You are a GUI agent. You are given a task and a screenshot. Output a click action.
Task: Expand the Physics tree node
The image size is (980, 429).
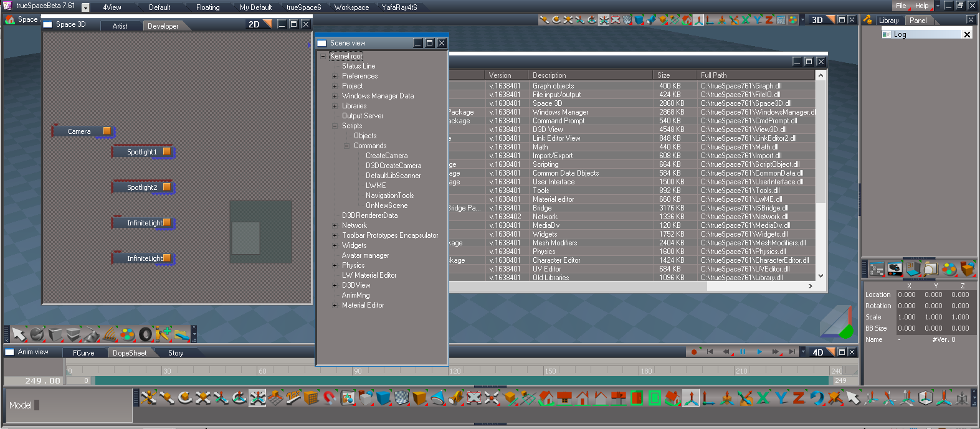pos(335,265)
